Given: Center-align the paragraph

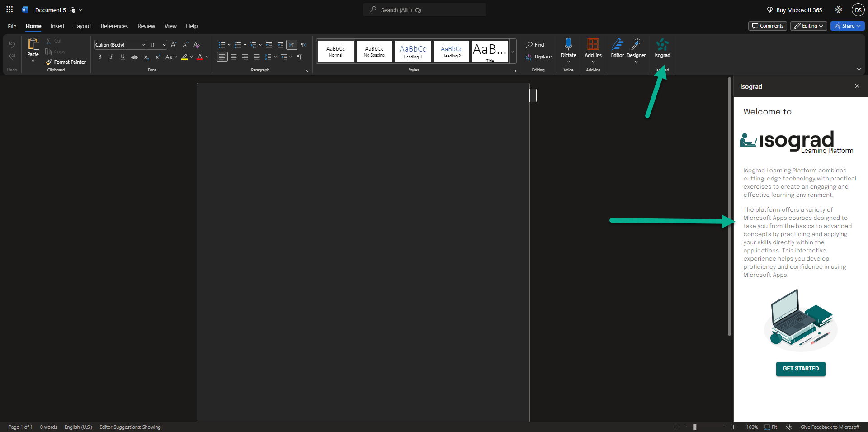Looking at the screenshot, I should click(234, 57).
